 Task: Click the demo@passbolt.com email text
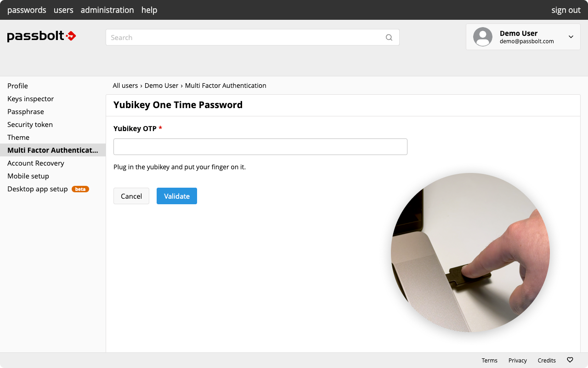527,41
